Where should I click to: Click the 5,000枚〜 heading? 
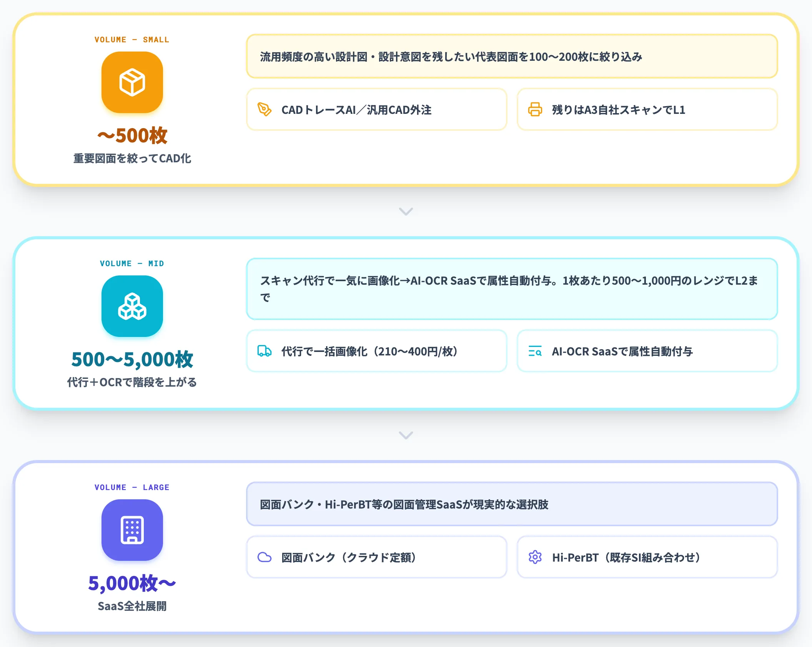click(x=132, y=583)
